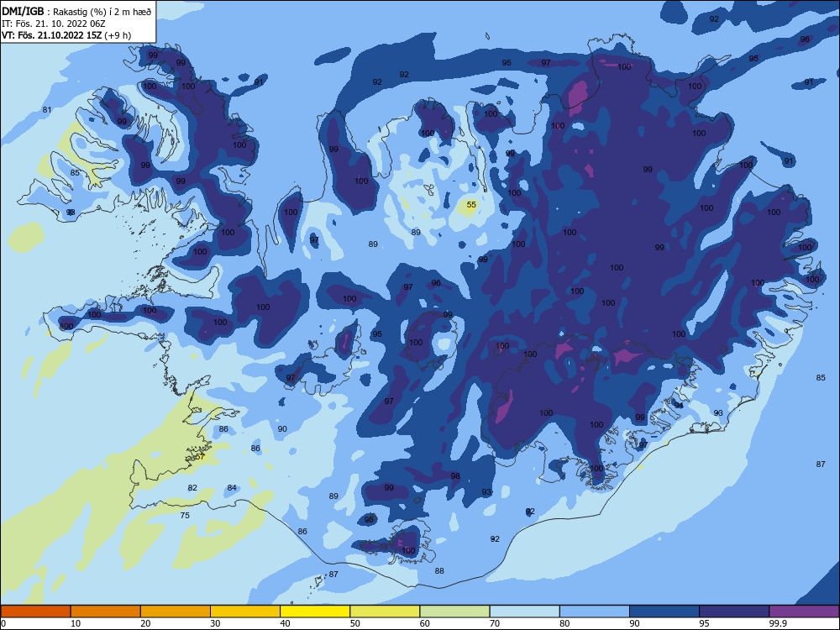Image resolution: width=840 pixels, height=630 pixels.
Task: Click the 80–90 blue legend swatch
Action: [x=595, y=612]
